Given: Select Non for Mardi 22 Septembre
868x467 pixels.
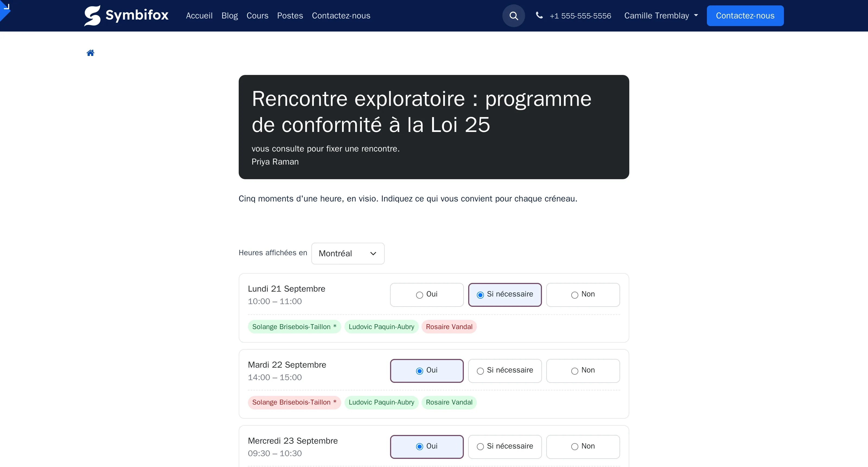Looking at the screenshot, I should pyautogui.click(x=583, y=371).
